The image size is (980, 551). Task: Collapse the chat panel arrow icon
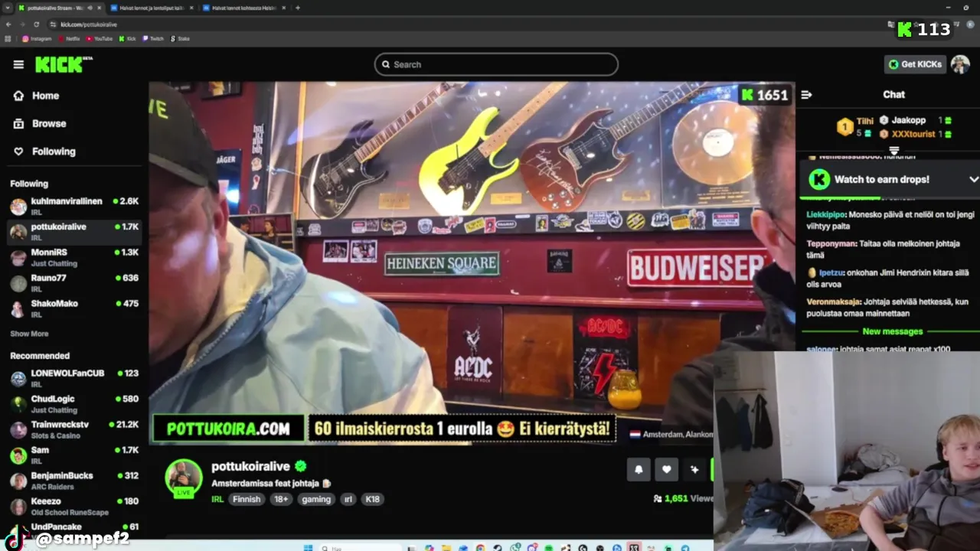(806, 95)
